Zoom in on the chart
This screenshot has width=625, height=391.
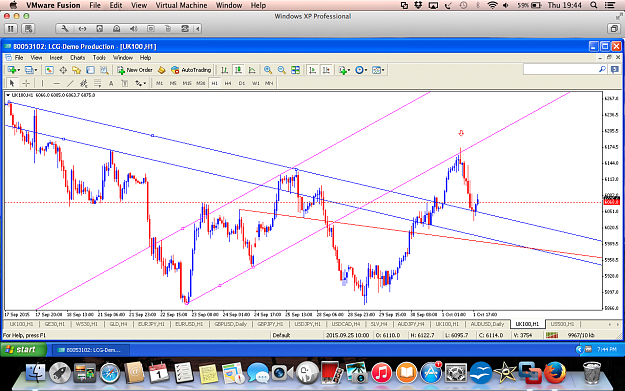click(268, 70)
